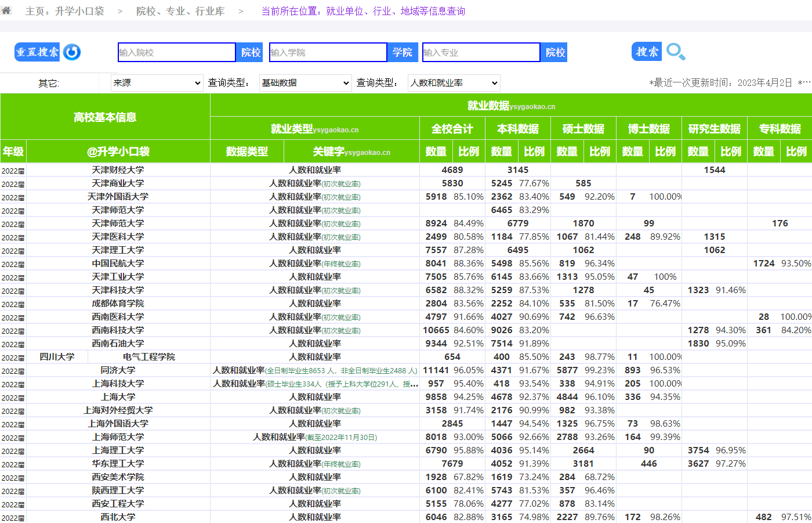Click the 电气工程学院 cell in 四川大学 row

pyautogui.click(x=148, y=357)
